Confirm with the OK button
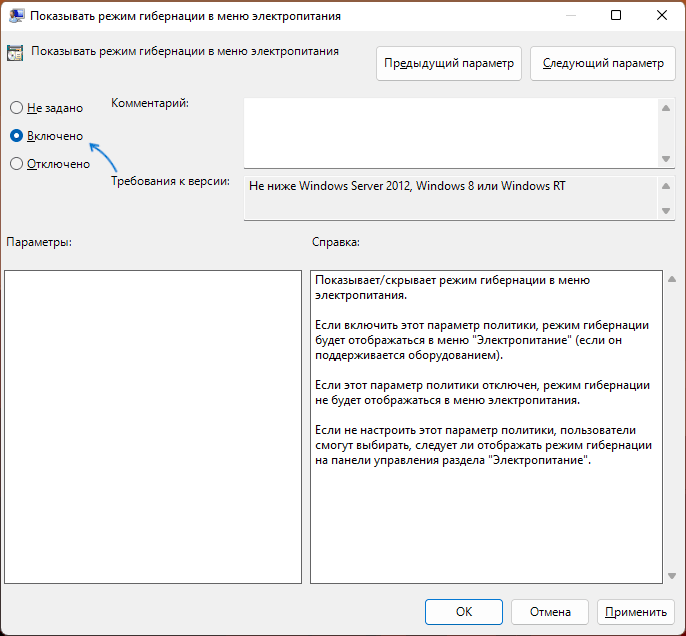The image size is (686, 636). tap(464, 612)
